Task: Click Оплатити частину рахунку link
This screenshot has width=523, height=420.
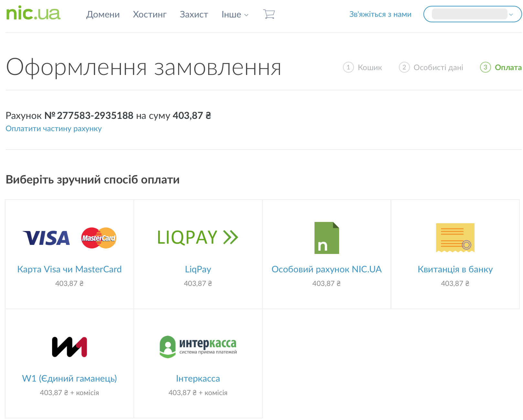Action: click(54, 129)
